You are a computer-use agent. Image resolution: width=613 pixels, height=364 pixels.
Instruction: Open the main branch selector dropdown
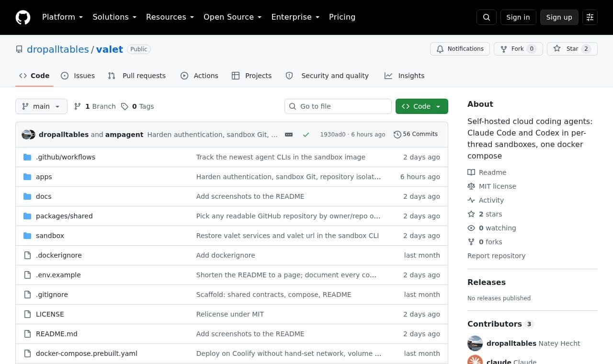[41, 106]
